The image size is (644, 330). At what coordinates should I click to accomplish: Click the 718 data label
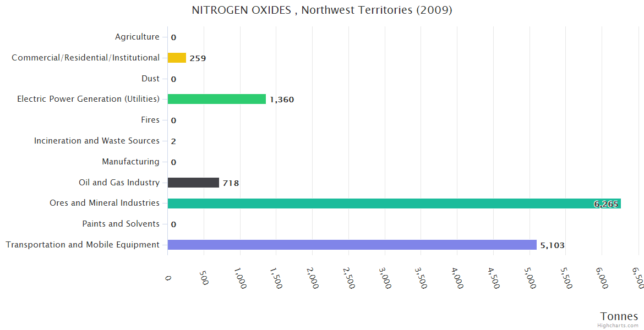click(x=231, y=183)
